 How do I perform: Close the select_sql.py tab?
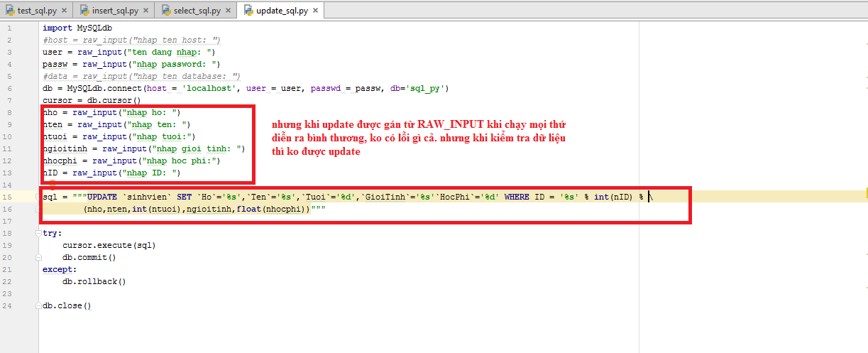pyautogui.click(x=227, y=11)
